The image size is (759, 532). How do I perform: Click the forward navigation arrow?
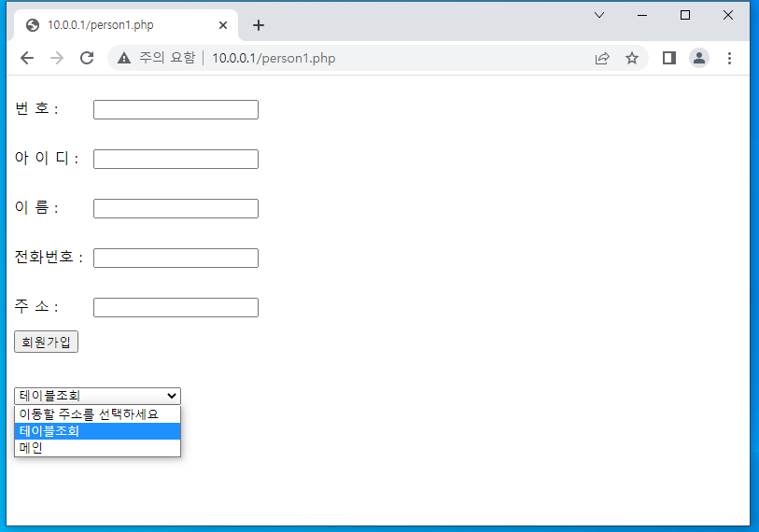coord(57,58)
